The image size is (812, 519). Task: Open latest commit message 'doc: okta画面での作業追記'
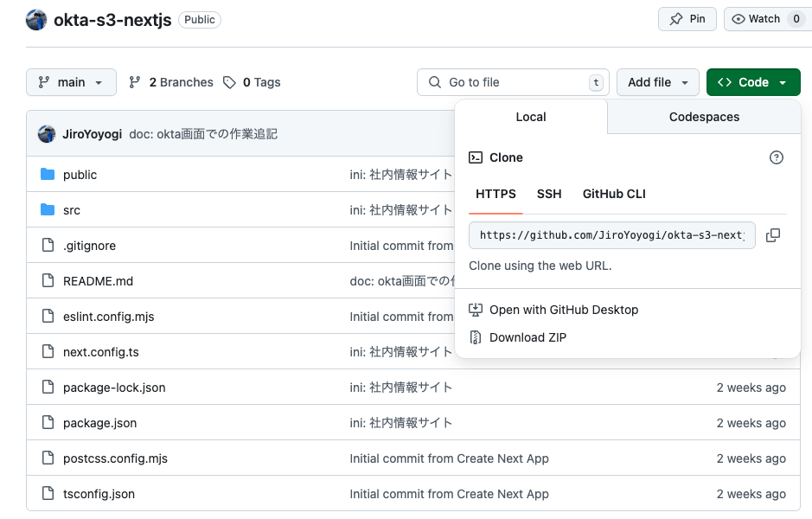pos(203,134)
